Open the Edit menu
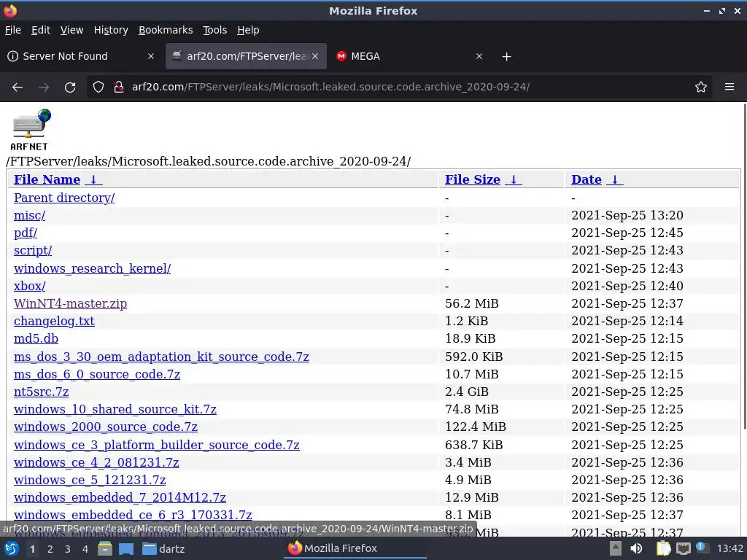Viewport: 747px width, 560px height. (41, 30)
